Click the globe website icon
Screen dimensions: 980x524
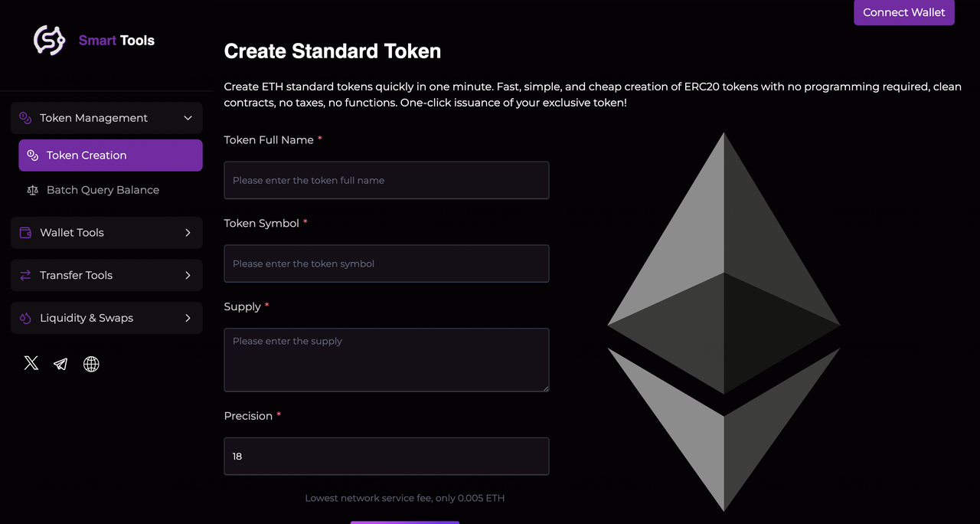pos(91,364)
